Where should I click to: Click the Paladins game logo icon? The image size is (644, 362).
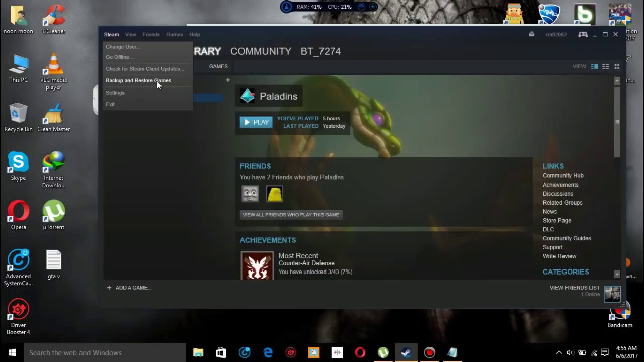tap(248, 96)
